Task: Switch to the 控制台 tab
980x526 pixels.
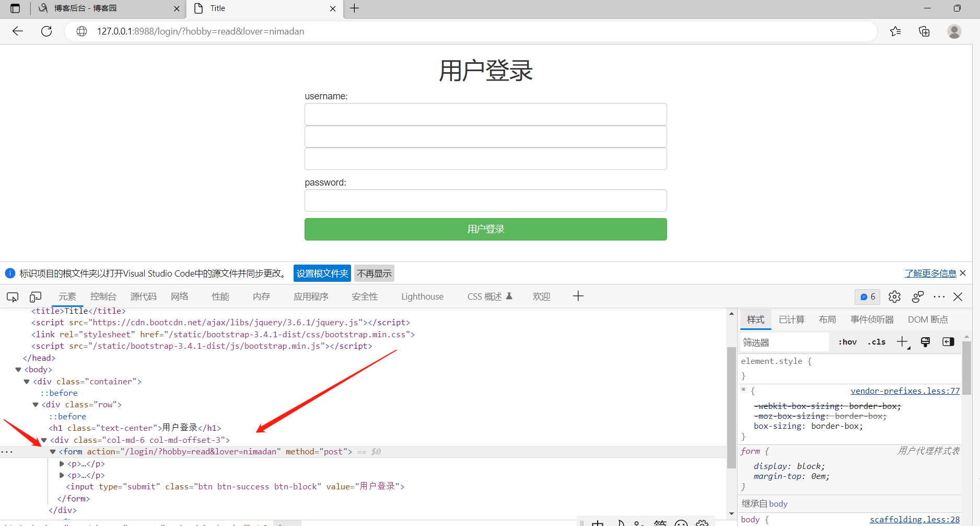Action: (103, 296)
